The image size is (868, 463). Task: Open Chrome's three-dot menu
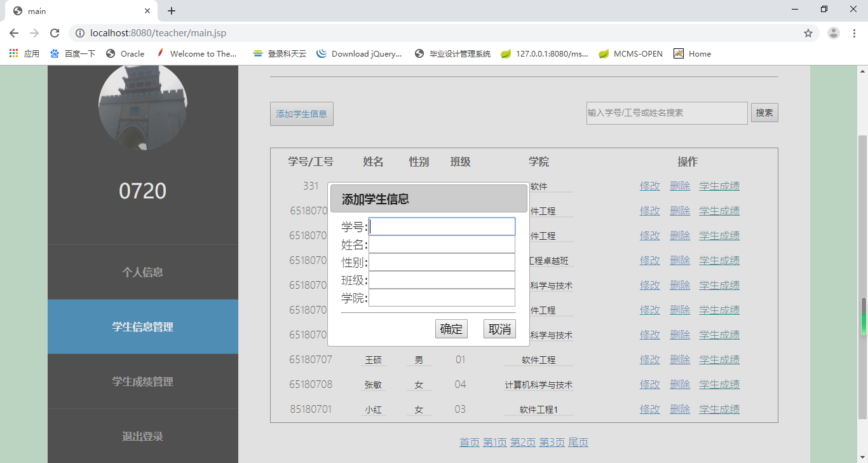tap(853, 33)
